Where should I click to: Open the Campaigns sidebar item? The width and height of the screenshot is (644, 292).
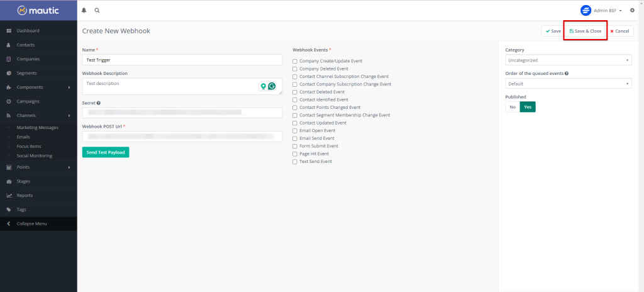28,101
